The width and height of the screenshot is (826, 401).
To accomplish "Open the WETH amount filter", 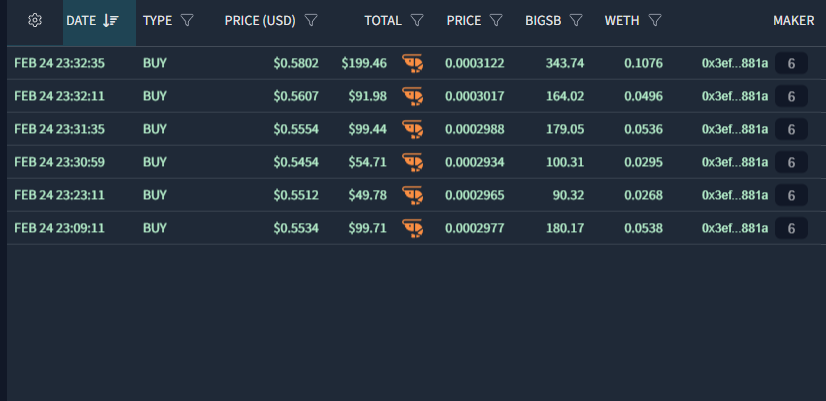I will coord(655,21).
